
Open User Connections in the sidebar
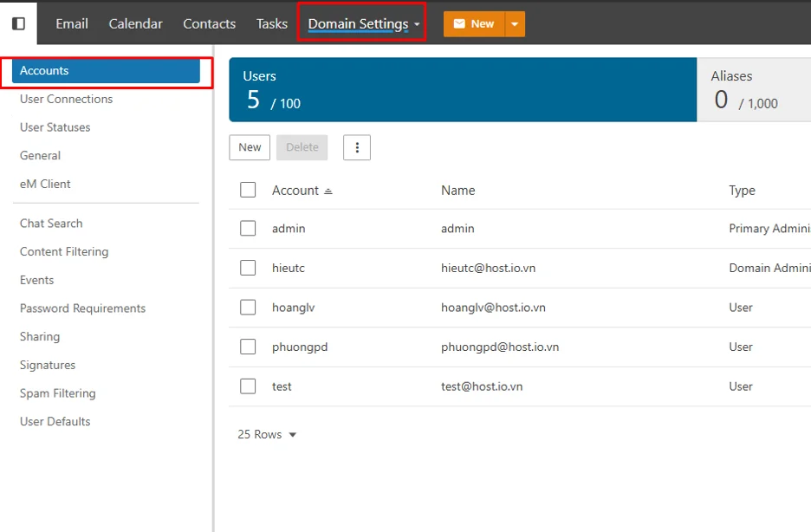pyautogui.click(x=66, y=99)
